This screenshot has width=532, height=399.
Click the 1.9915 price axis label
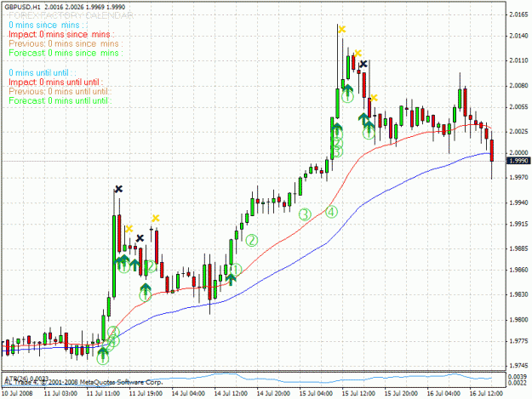(518, 224)
